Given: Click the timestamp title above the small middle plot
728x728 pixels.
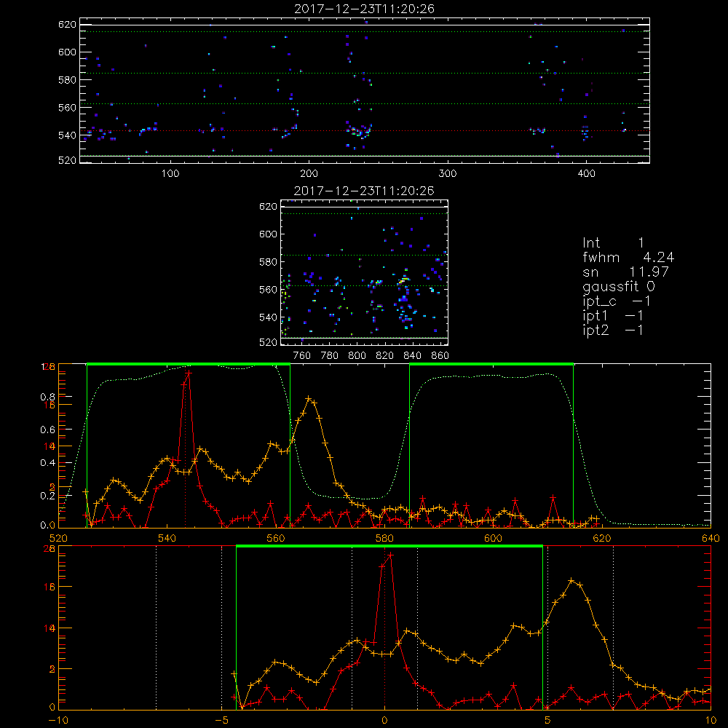Looking at the screenshot, I should point(364,191).
